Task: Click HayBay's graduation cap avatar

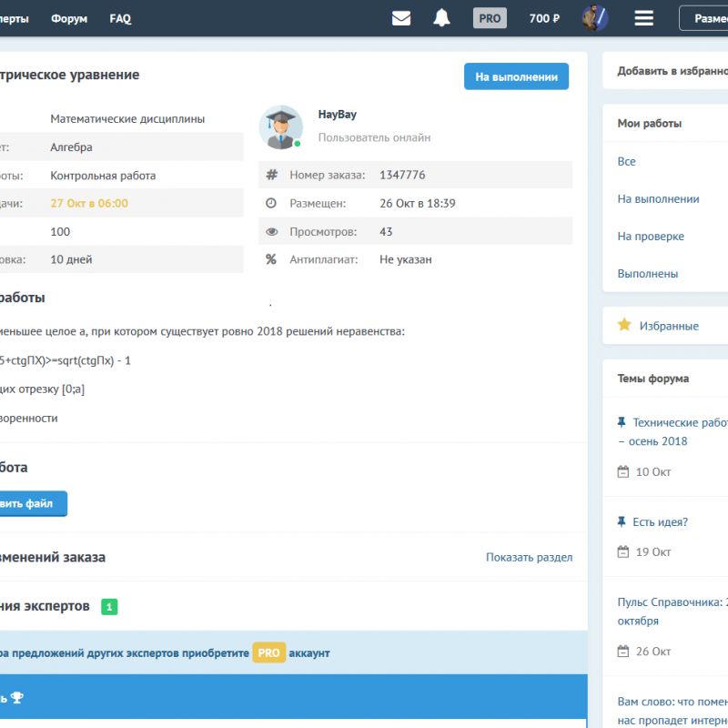Action: [x=281, y=127]
